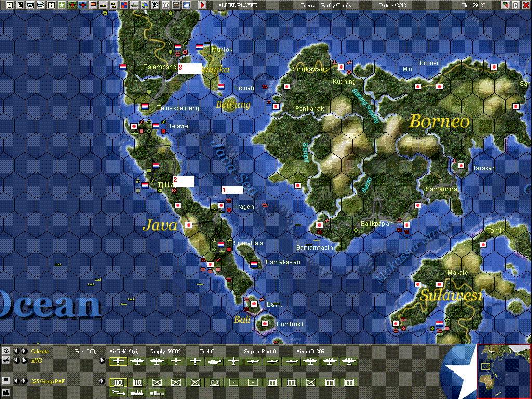Click the factory skyline icon in the lowest icon row

coord(137,393)
